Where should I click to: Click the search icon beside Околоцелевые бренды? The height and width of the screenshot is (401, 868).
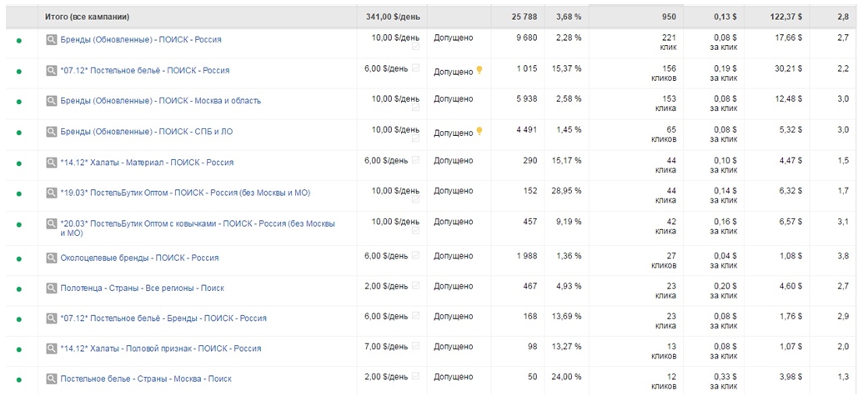52,258
